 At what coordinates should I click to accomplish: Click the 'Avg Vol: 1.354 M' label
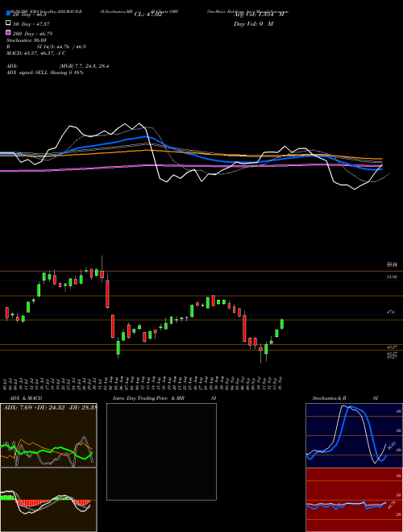259,15
